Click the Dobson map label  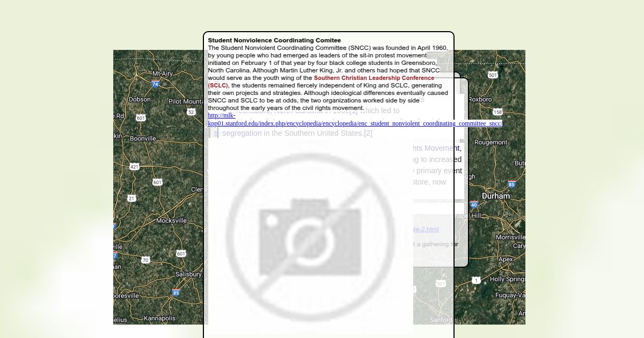click(x=140, y=100)
